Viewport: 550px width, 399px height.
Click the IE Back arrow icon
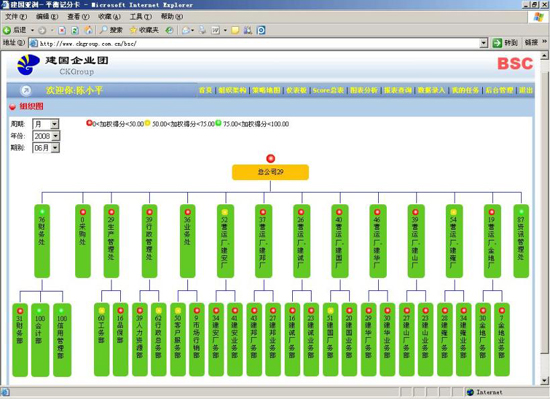coord(7,30)
